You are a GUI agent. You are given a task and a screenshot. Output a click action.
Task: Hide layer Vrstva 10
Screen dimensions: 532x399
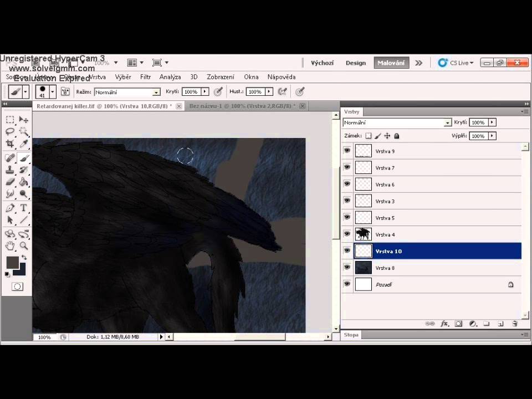tap(347, 250)
